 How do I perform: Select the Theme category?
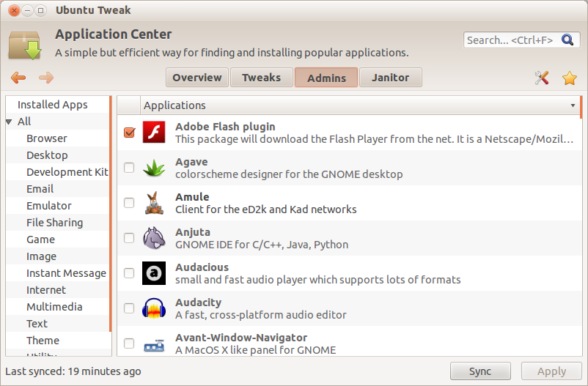point(43,341)
